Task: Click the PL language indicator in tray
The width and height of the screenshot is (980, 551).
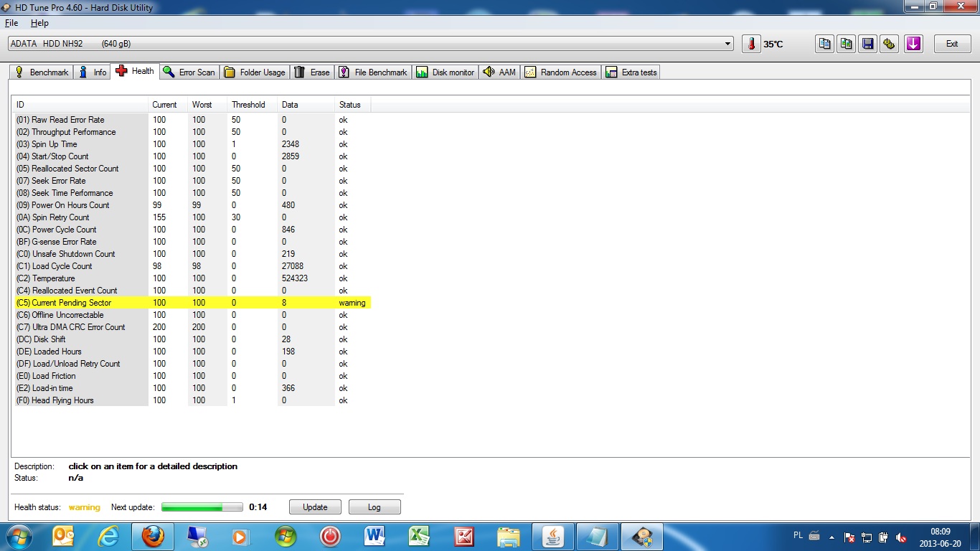Action: [x=798, y=535]
